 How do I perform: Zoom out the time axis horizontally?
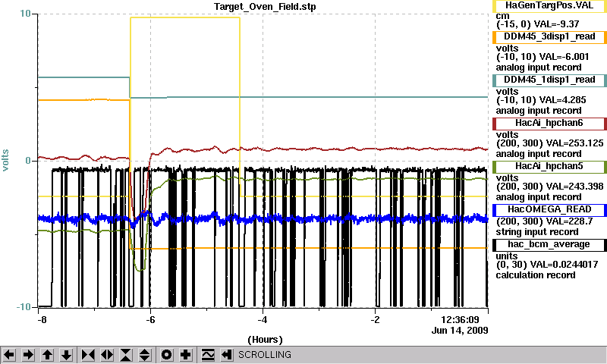[x=107, y=355]
